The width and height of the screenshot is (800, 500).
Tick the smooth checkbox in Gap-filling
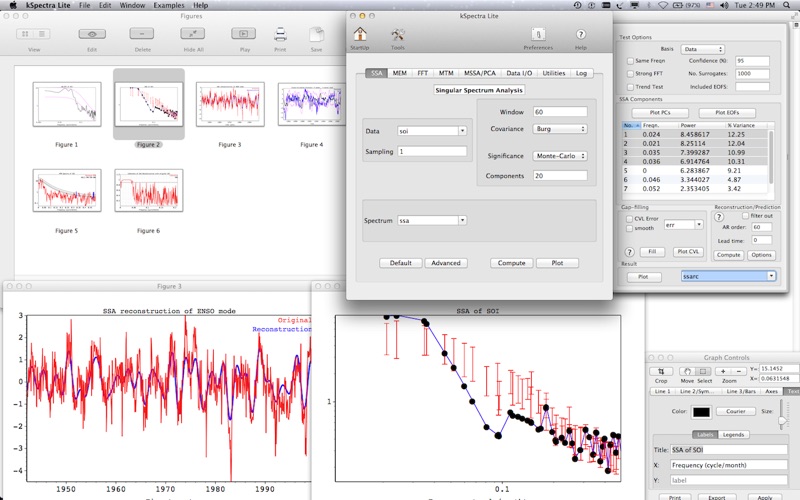(629, 229)
